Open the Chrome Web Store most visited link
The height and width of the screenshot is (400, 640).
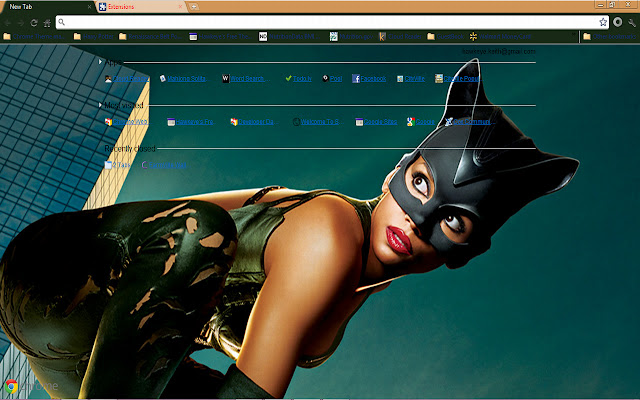127,122
